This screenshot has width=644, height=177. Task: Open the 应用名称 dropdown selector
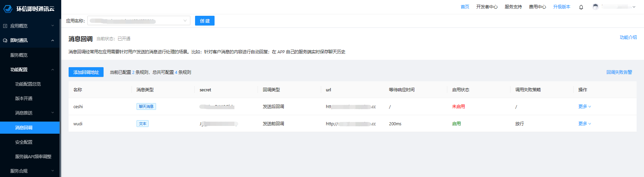[139, 21]
